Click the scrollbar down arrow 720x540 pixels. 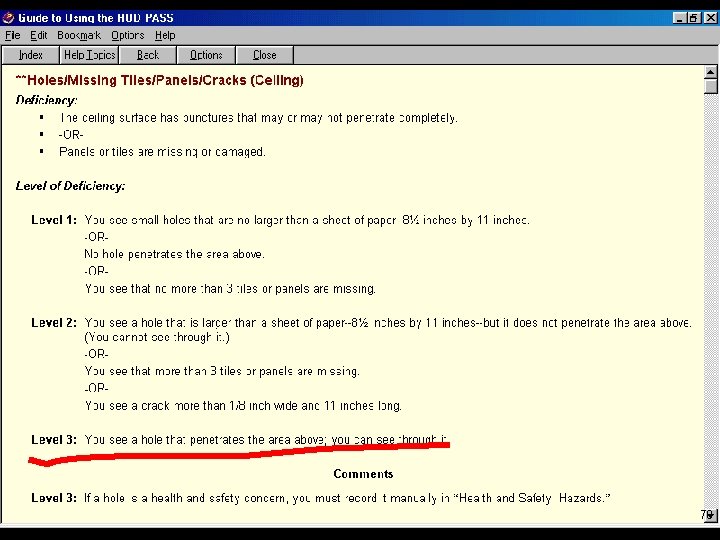[x=710, y=515]
